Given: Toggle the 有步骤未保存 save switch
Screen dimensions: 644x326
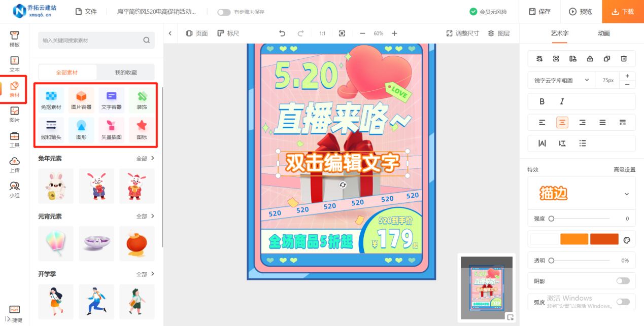Looking at the screenshot, I should click(x=223, y=12).
